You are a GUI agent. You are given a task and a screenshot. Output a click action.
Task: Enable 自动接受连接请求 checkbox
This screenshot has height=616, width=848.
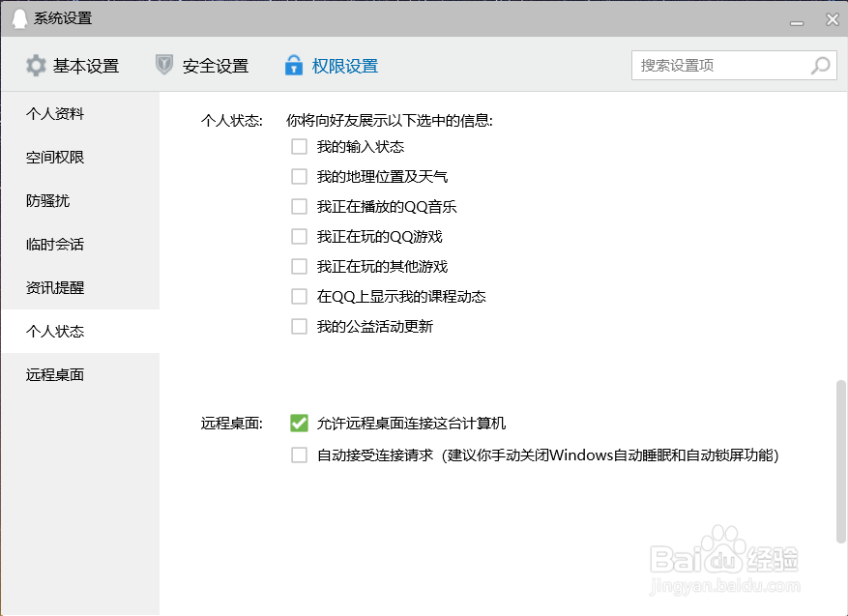pyautogui.click(x=299, y=455)
